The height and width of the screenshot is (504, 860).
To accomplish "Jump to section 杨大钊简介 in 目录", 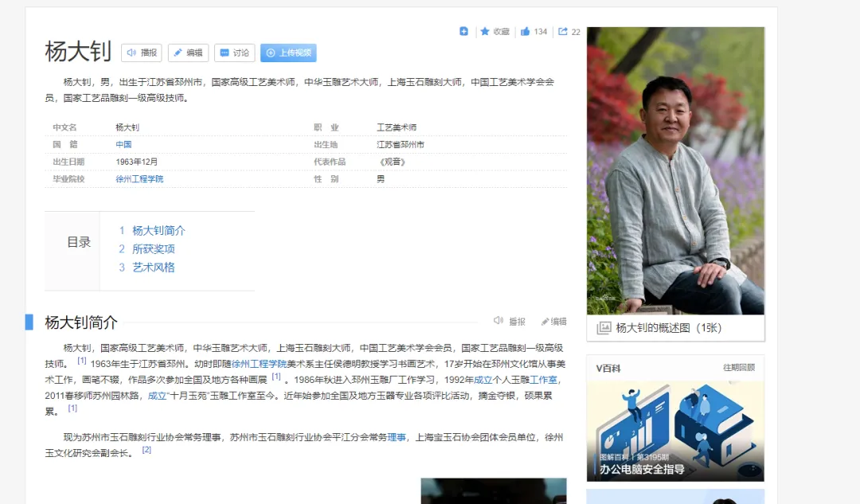I will point(158,230).
